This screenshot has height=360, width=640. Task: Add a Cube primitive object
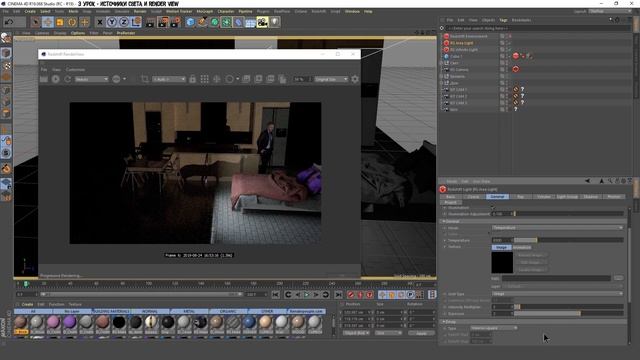pyautogui.click(x=190, y=22)
